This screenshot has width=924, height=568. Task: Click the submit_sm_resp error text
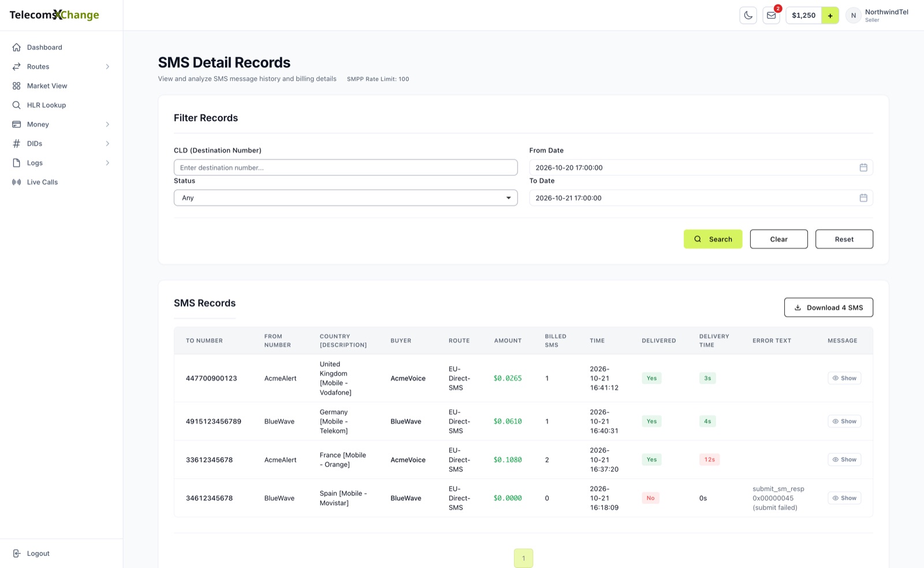pos(778,498)
